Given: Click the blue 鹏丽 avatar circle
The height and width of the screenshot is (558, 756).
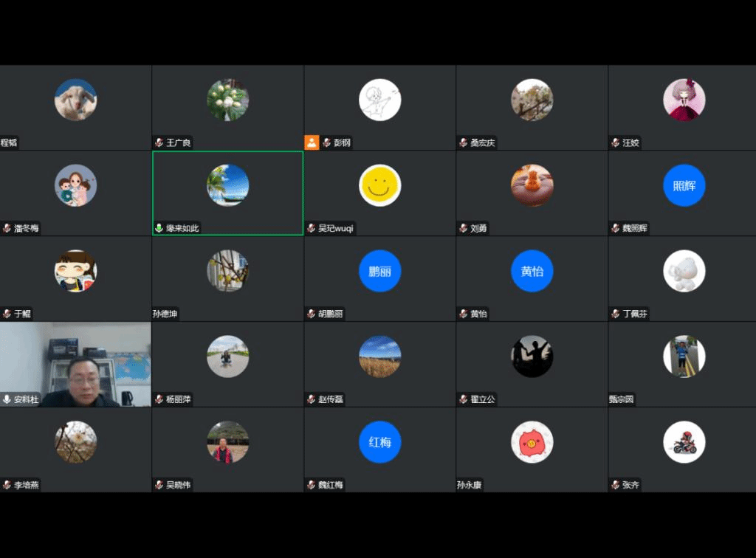Looking at the screenshot, I should (379, 271).
